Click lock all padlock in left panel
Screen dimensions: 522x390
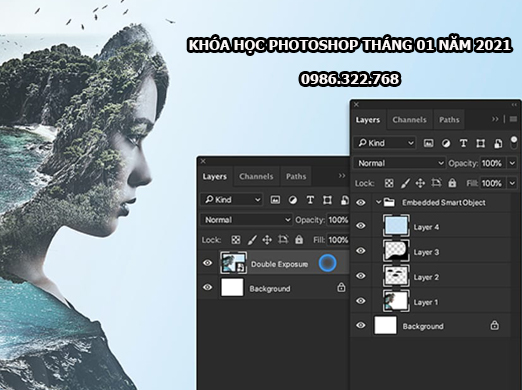[299, 239]
